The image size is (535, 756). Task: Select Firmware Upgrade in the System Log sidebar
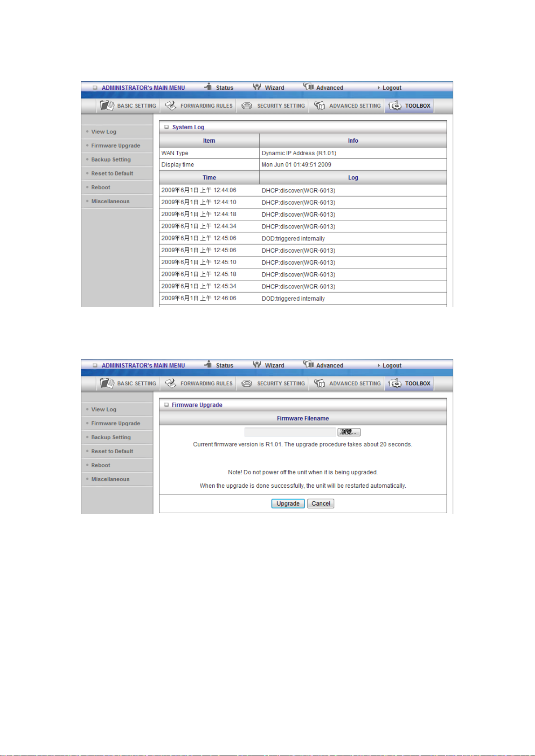[116, 146]
